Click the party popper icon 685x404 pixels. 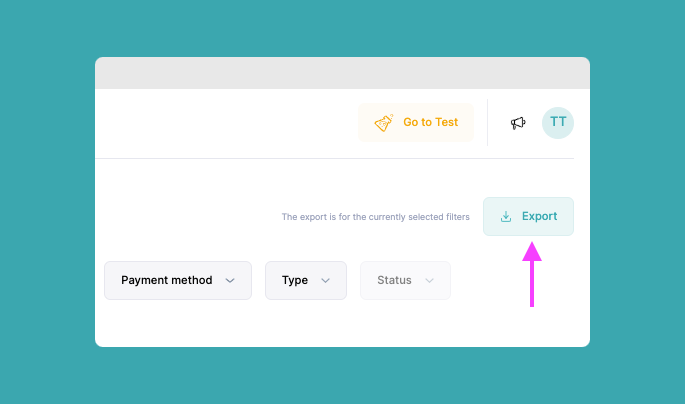pos(384,122)
